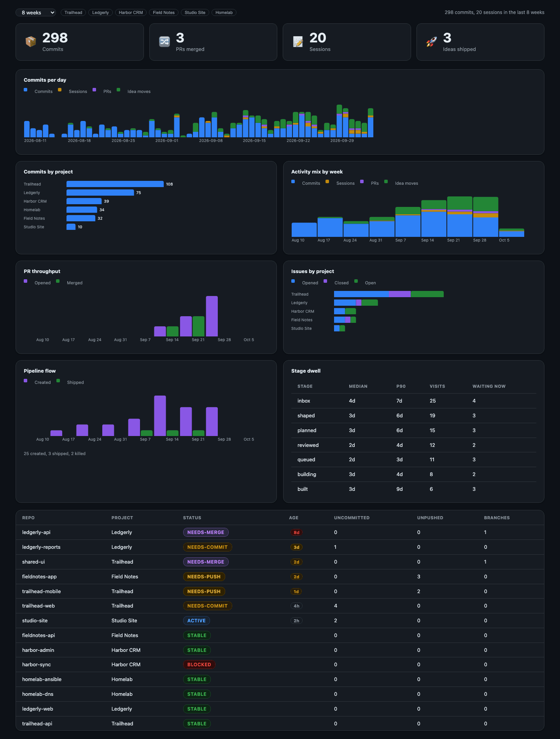Image resolution: width=560 pixels, height=739 pixels.
Task: Click the package icon on Commits card
Action: point(31,42)
